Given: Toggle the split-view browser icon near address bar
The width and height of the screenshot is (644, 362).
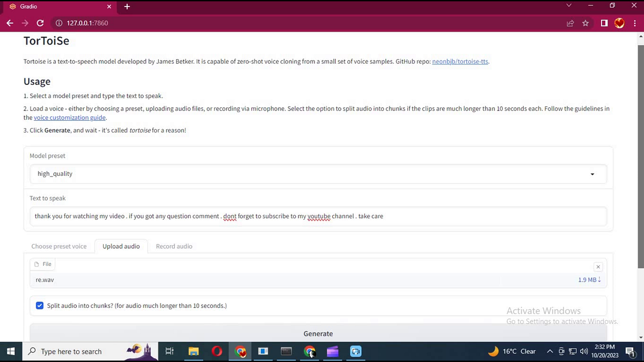Looking at the screenshot, I should click(x=603, y=23).
